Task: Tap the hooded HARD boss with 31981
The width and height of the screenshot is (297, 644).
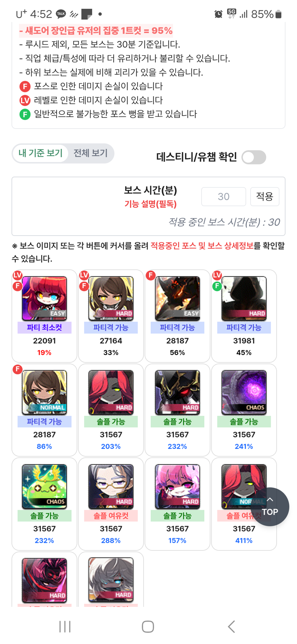Action: pyautogui.click(x=244, y=298)
